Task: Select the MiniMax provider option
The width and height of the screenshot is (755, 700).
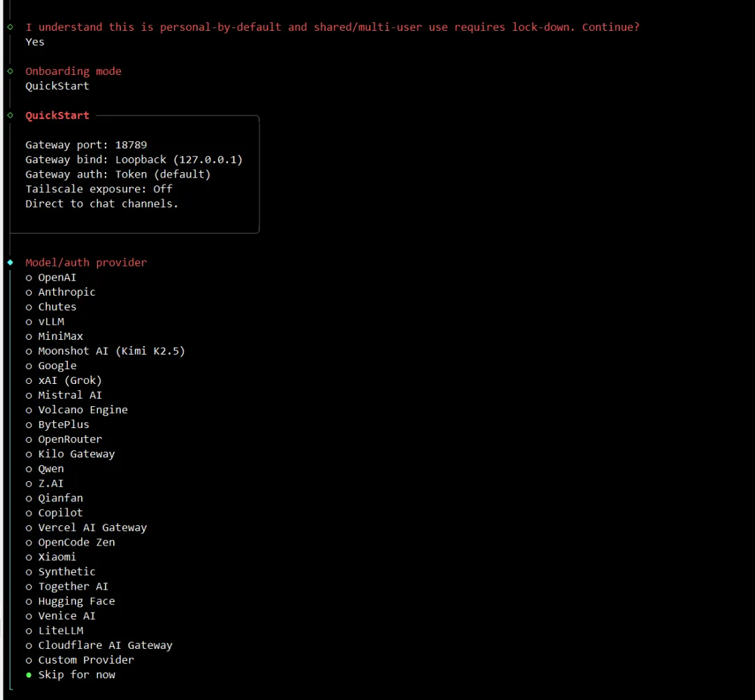Action: click(x=55, y=336)
